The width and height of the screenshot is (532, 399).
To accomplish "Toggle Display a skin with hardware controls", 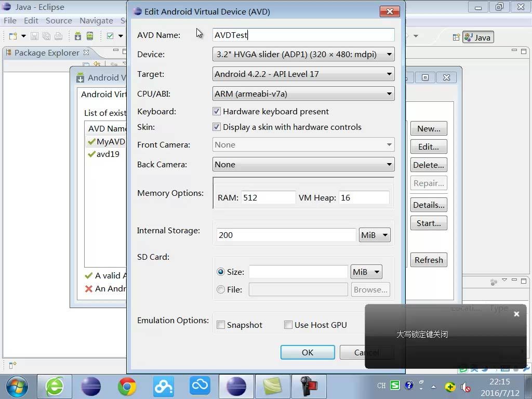I will point(217,127).
